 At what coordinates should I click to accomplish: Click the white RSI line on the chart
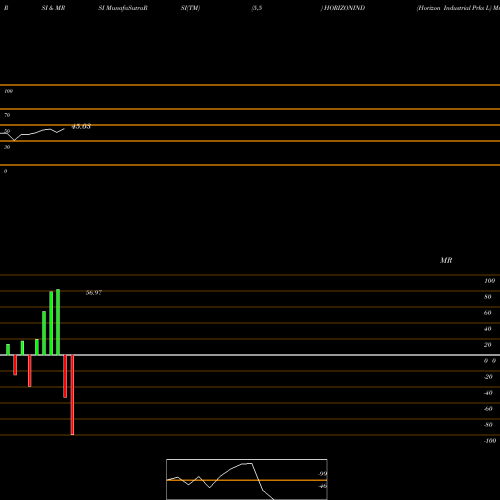(33, 134)
